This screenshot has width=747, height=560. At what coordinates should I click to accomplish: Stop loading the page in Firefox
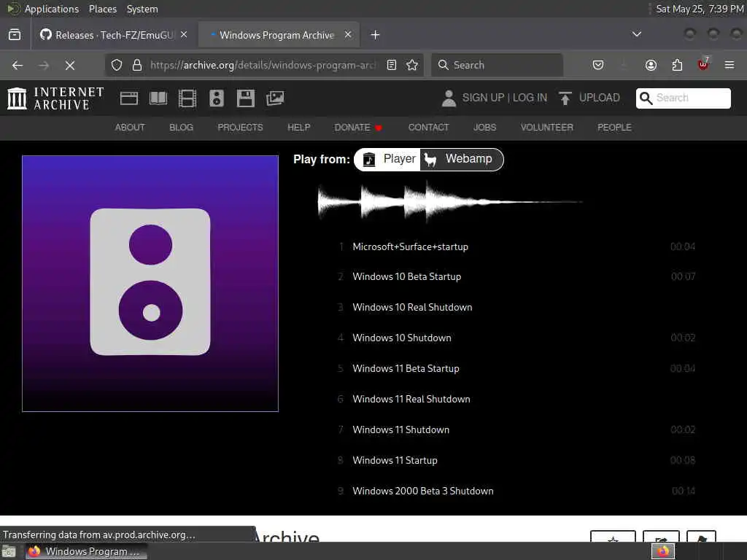pyautogui.click(x=70, y=65)
